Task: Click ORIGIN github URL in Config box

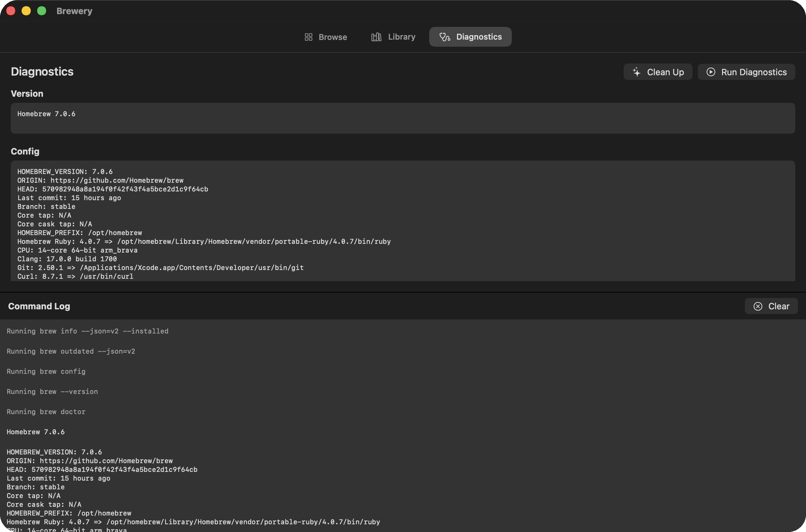Action: pyautogui.click(x=117, y=180)
